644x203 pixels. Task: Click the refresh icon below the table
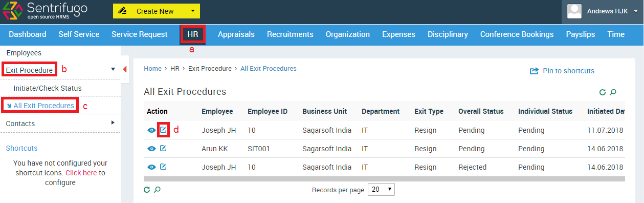point(147,190)
